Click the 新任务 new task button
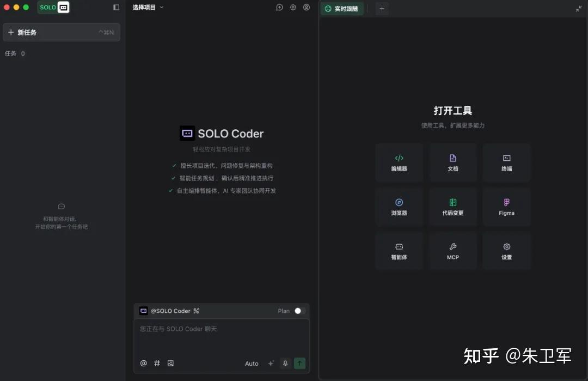Viewport: 588px width, 381px height. pyautogui.click(x=61, y=32)
